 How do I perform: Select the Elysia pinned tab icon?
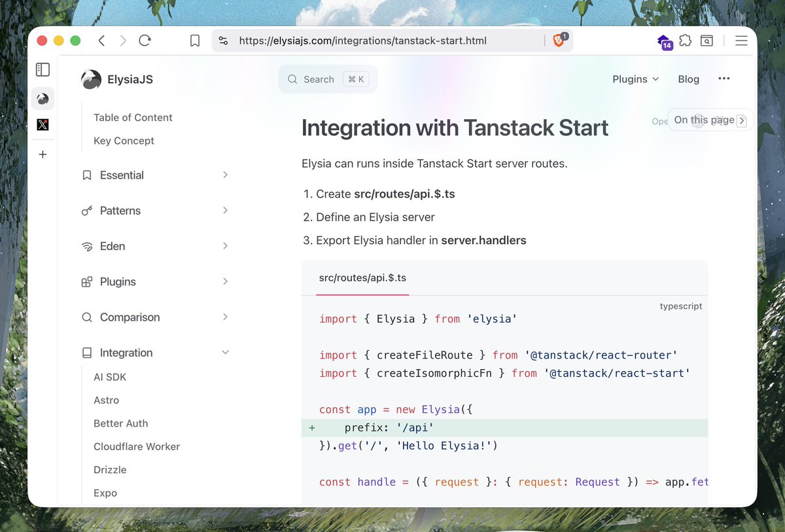click(43, 99)
